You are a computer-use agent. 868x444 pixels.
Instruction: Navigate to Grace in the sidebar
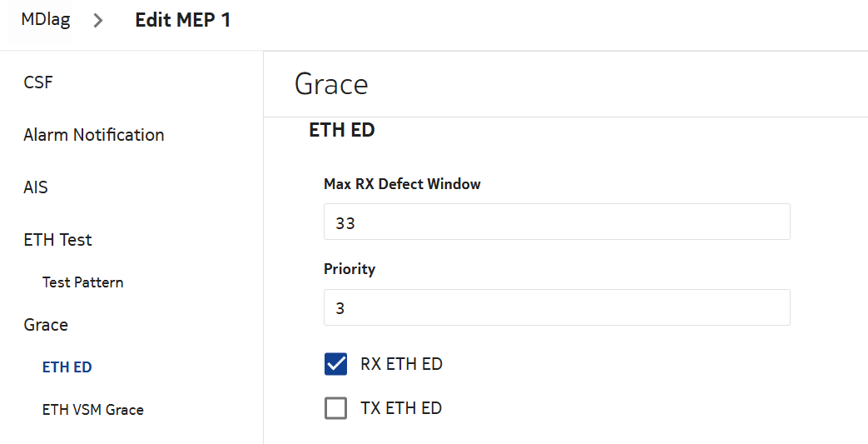coord(46,325)
